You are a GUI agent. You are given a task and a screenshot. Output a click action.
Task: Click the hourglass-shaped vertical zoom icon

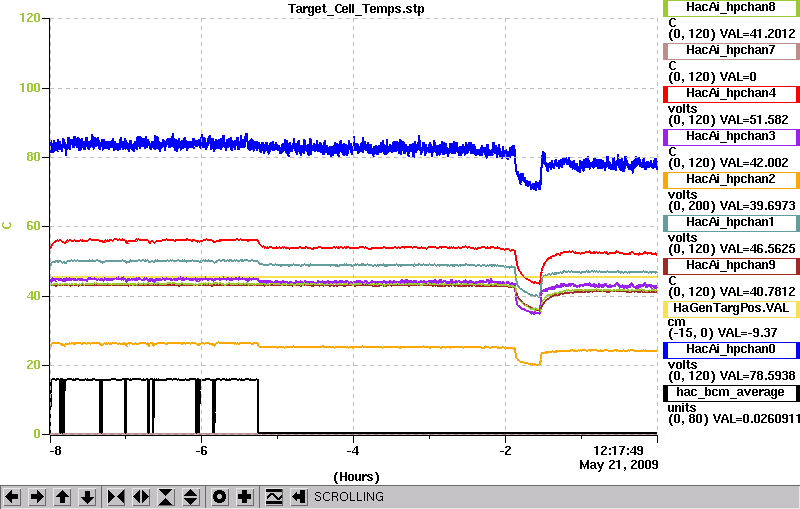pos(166,496)
